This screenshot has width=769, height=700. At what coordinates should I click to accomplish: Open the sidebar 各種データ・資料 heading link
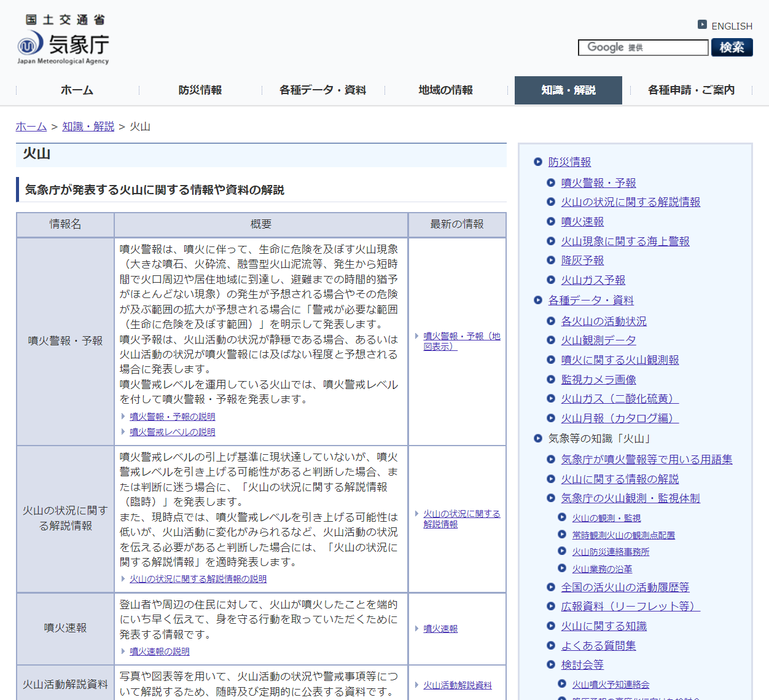coord(591,301)
